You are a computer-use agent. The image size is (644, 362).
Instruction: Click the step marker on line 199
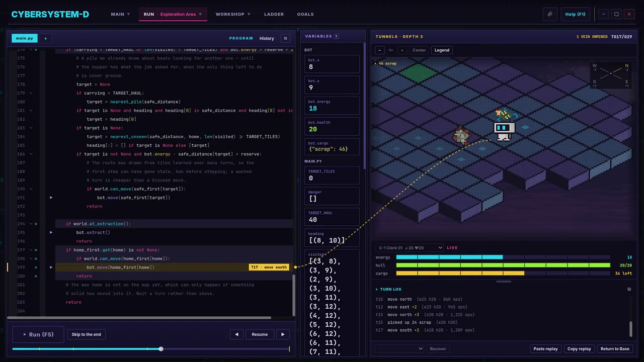[x=51, y=267]
